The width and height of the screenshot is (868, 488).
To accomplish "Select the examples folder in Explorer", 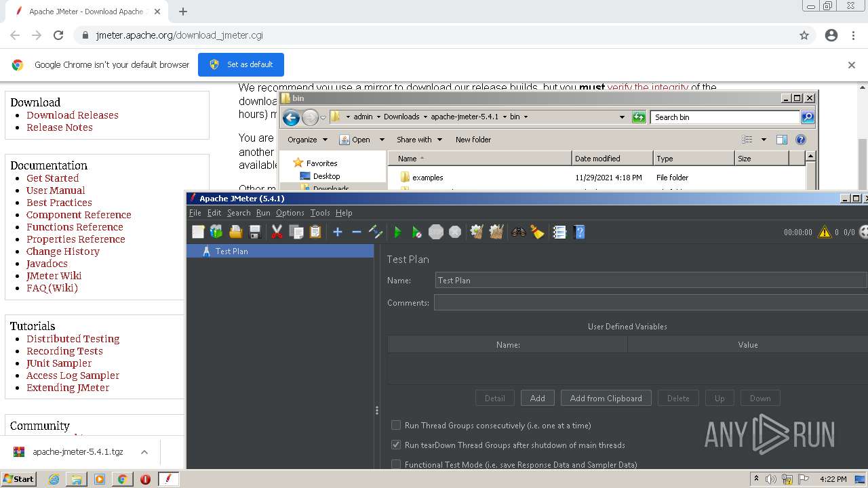I will 428,178.
